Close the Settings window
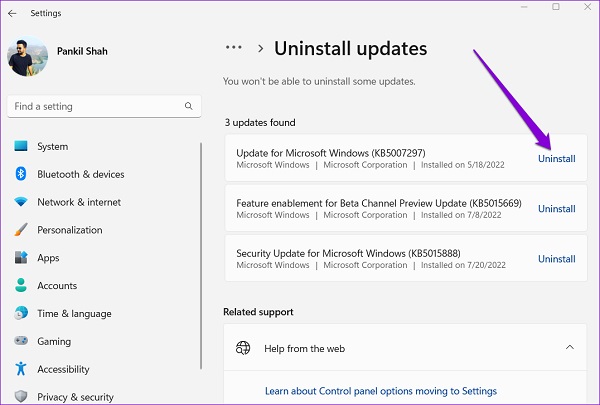This screenshot has height=405, width=600. click(588, 7)
